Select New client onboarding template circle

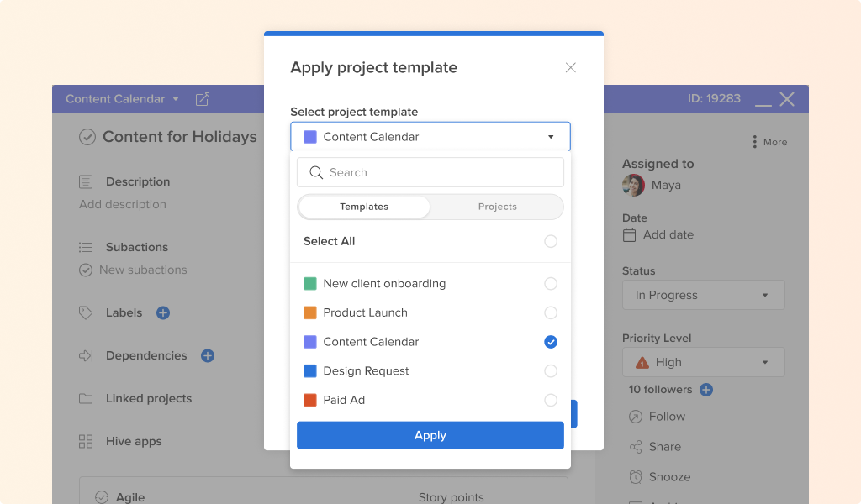[x=551, y=284]
